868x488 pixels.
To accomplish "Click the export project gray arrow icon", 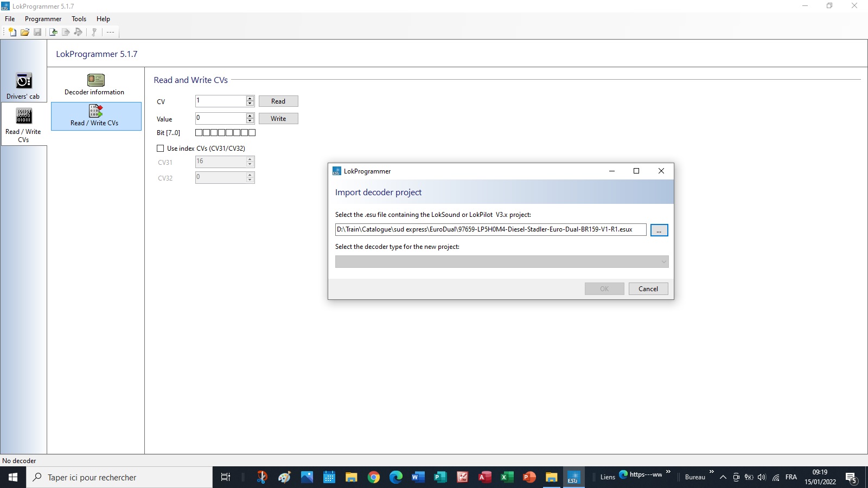I will [x=66, y=32].
